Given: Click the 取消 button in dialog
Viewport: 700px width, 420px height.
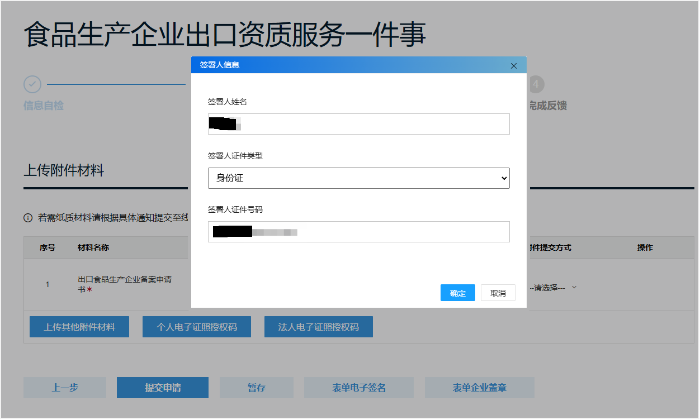Looking at the screenshot, I should pos(498,293).
